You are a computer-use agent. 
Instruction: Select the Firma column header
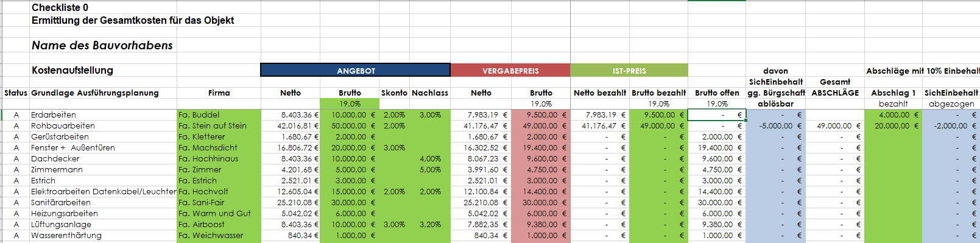(x=219, y=93)
